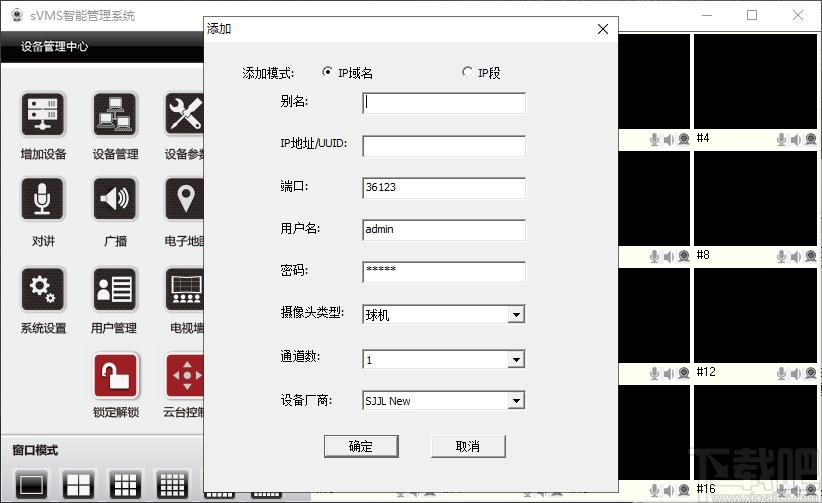Select video pane #16
The height and width of the screenshot is (503, 822).
click(755, 433)
